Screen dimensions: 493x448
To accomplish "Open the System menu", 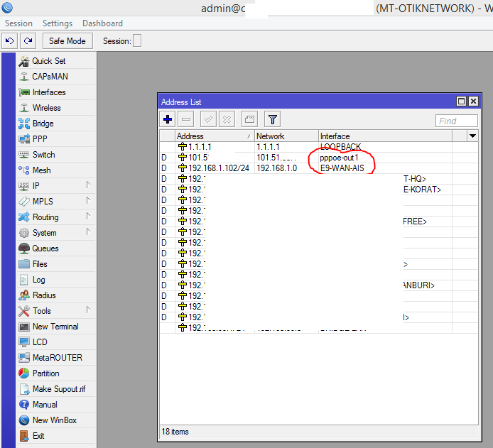I will pyautogui.click(x=56, y=233).
